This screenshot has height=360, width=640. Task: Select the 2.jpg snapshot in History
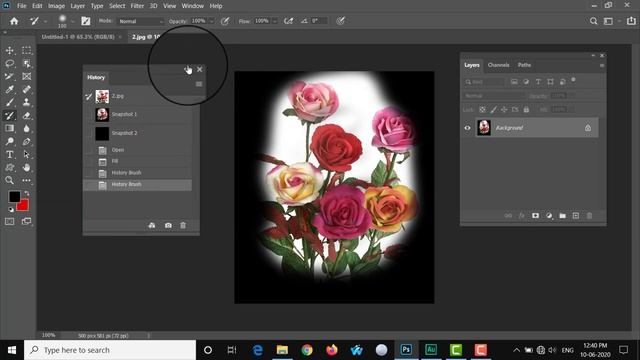[x=138, y=96]
